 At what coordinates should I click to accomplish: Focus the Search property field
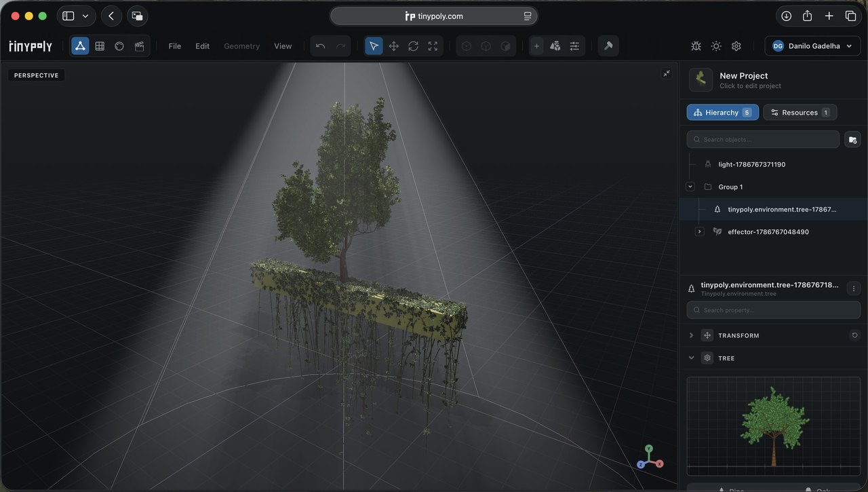pyautogui.click(x=774, y=310)
